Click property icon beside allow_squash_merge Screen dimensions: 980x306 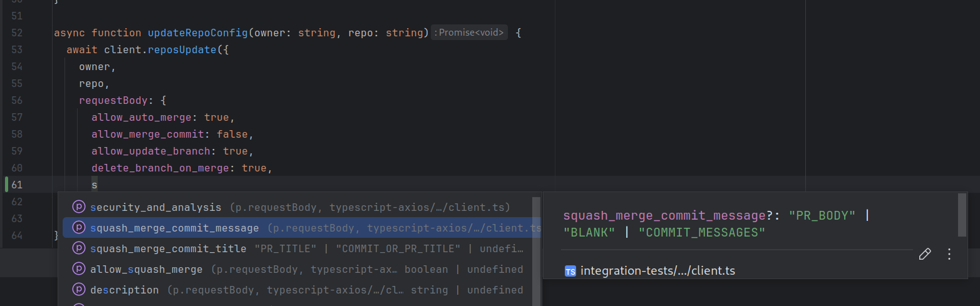pos(79,269)
